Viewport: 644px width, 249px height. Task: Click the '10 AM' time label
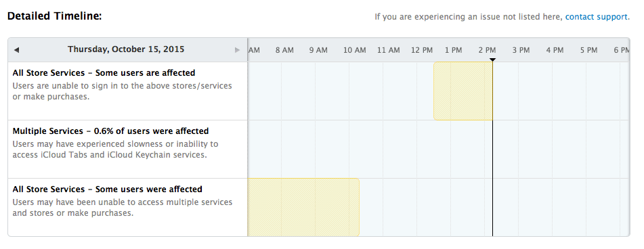click(x=354, y=50)
